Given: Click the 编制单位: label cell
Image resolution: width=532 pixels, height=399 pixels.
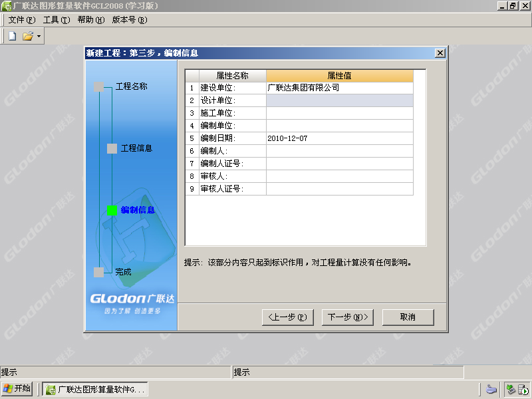Looking at the screenshot, I should tap(232, 126).
